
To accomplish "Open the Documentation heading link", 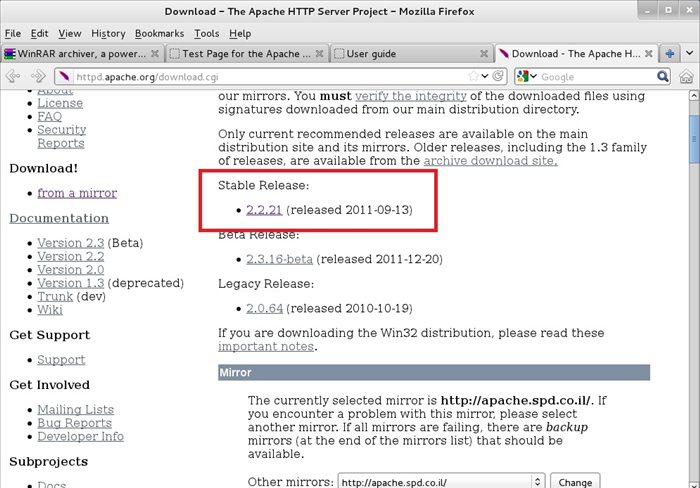I will click(x=59, y=218).
